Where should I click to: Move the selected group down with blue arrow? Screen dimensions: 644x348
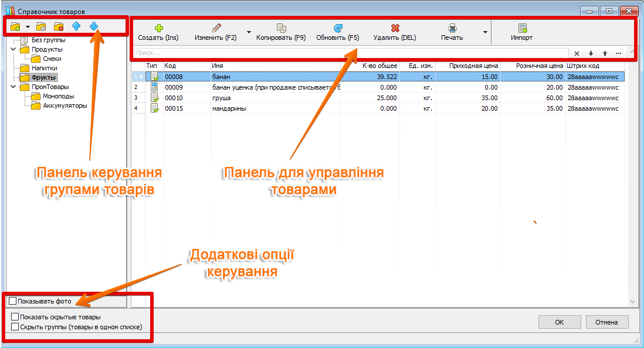click(94, 26)
